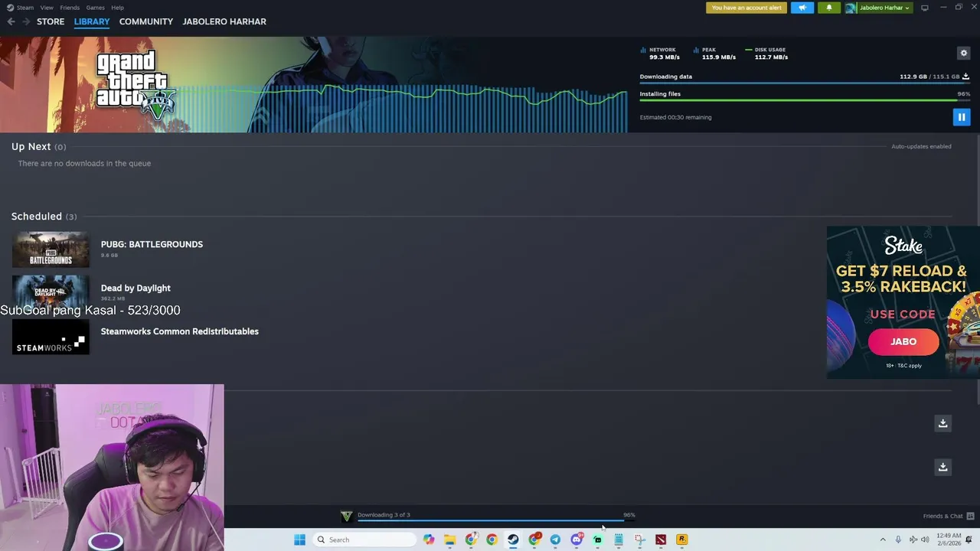This screenshot has height=551, width=980.
Task: Go forward with the right arrow
Action: click(26, 21)
